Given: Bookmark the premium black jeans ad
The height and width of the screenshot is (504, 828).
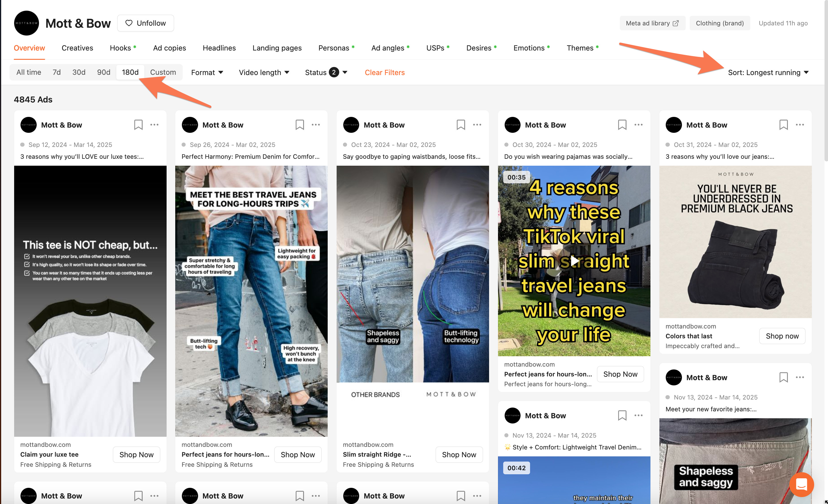Looking at the screenshot, I should coord(783,125).
